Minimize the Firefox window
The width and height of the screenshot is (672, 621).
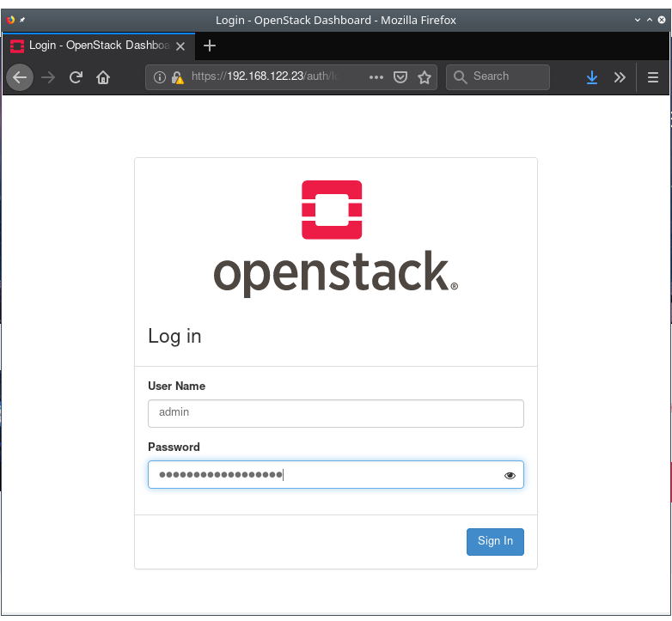[638, 20]
